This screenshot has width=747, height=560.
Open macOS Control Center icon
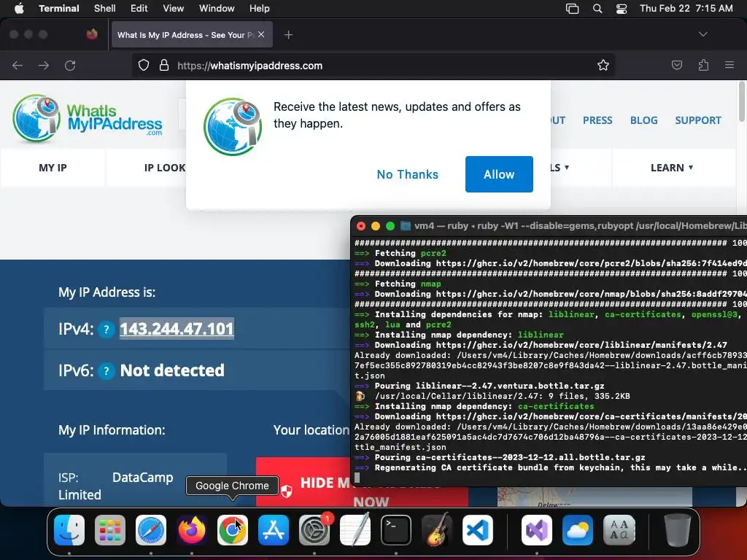click(622, 9)
